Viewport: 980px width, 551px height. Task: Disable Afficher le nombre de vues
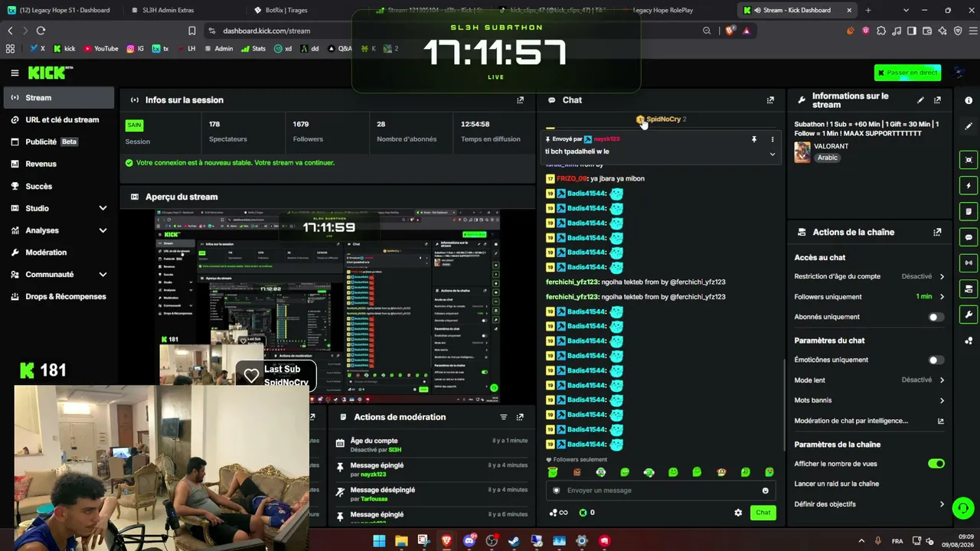tap(936, 464)
